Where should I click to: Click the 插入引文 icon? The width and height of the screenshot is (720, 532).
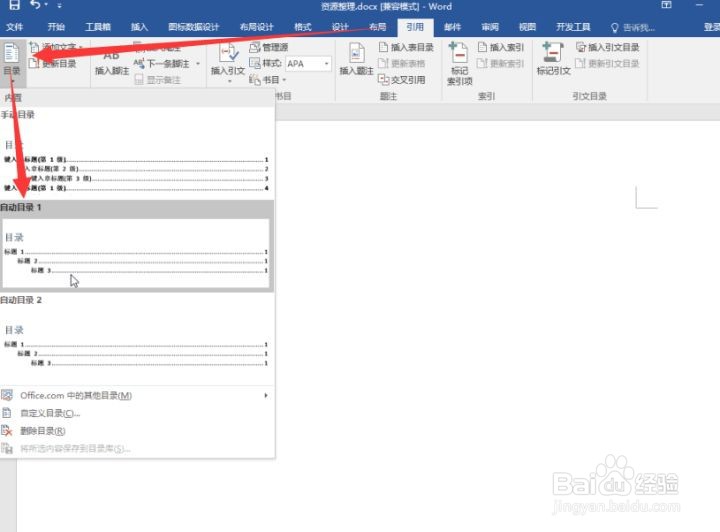[x=228, y=53]
